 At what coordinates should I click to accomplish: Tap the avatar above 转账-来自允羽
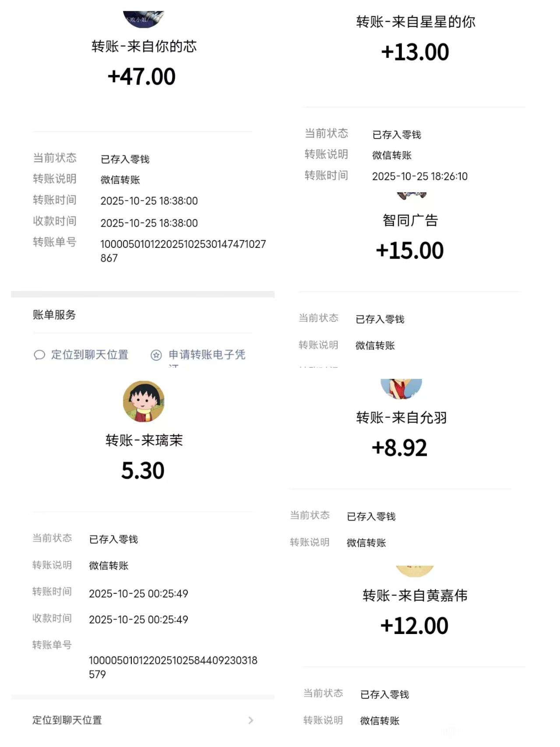coord(401,388)
